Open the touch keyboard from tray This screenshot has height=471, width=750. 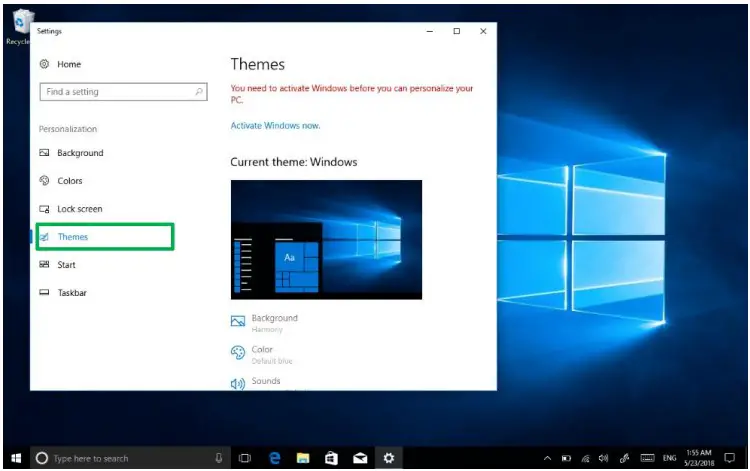point(647,458)
